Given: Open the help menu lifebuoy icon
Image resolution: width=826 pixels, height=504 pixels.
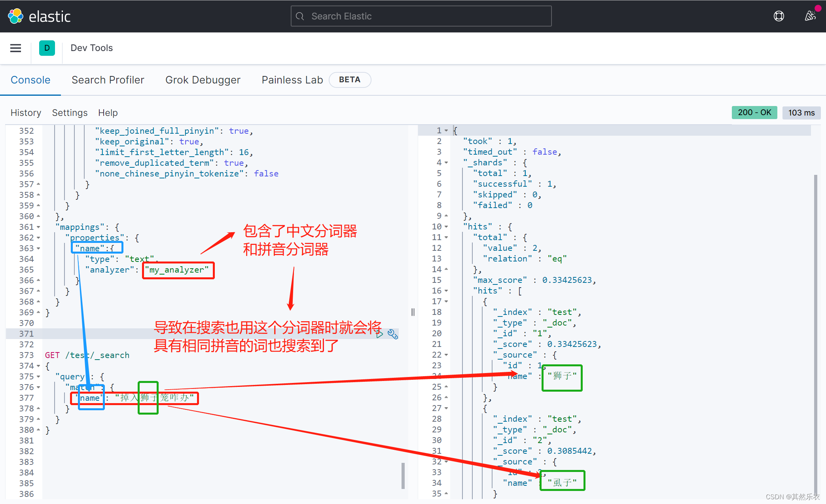Looking at the screenshot, I should 779,16.
